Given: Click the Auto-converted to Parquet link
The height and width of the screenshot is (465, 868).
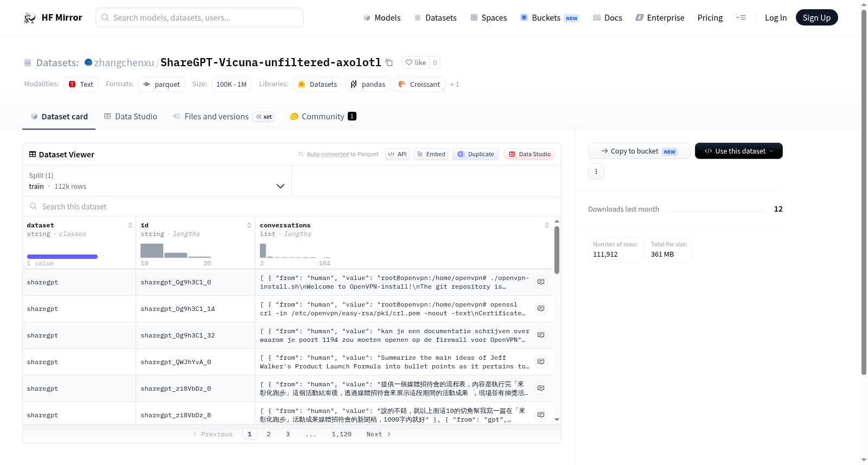Looking at the screenshot, I should (343, 154).
